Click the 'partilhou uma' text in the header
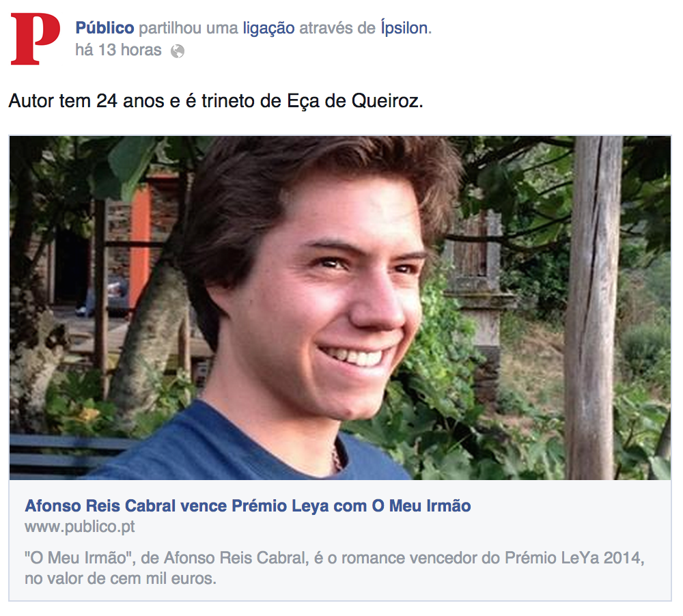This screenshot has width=683, height=616. tap(189, 28)
